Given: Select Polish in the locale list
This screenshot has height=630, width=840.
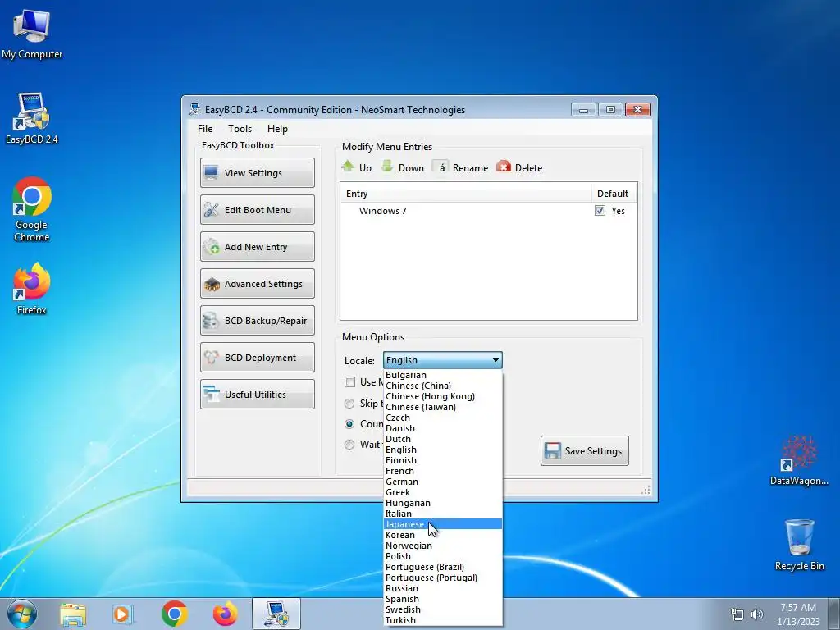Looking at the screenshot, I should coord(443,557).
